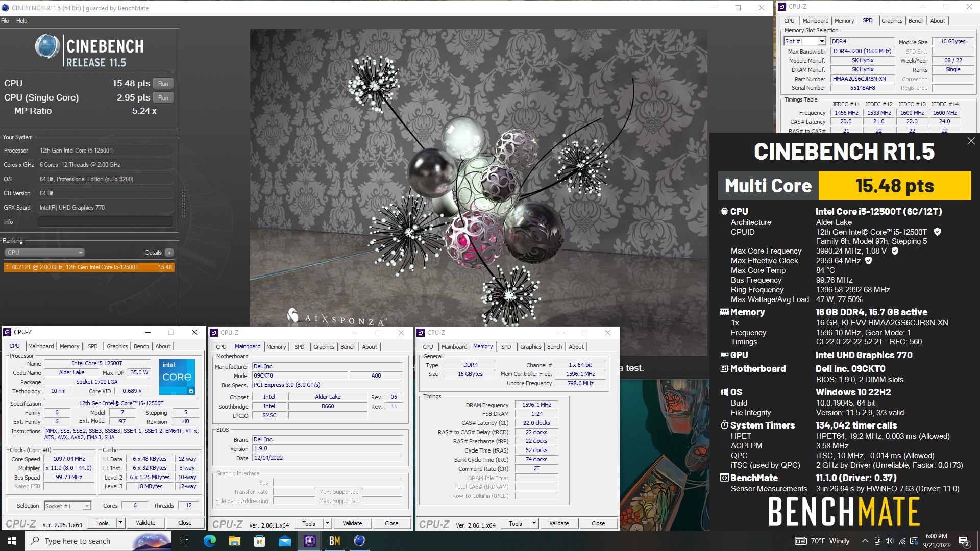The height and width of the screenshot is (551, 980).
Task: Click Validate in the CPU-Z Memory window
Action: point(559,523)
